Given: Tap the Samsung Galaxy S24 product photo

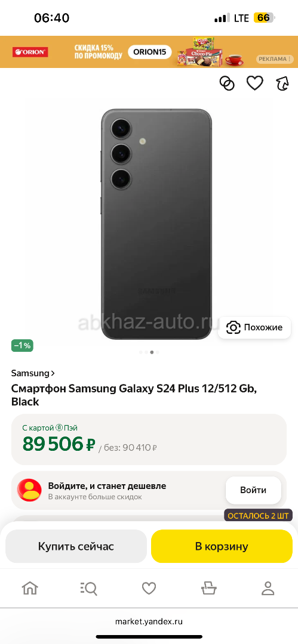Looking at the screenshot, I should (157, 224).
